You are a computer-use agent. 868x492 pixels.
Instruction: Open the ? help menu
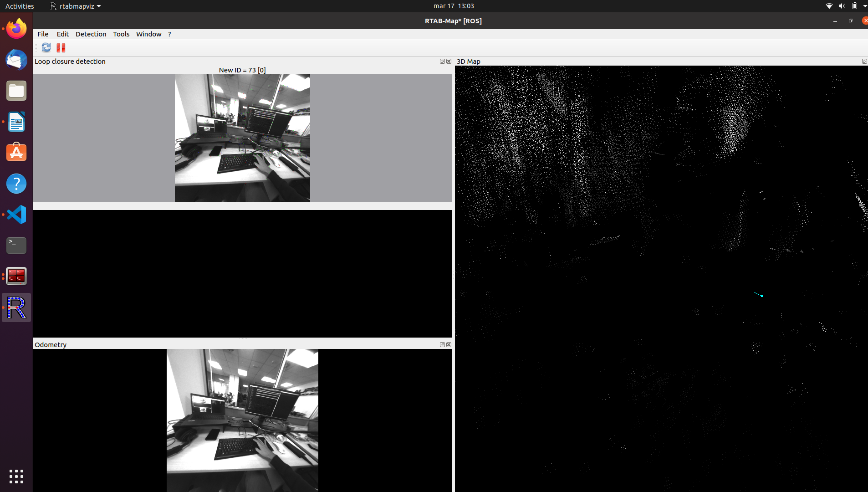(169, 34)
